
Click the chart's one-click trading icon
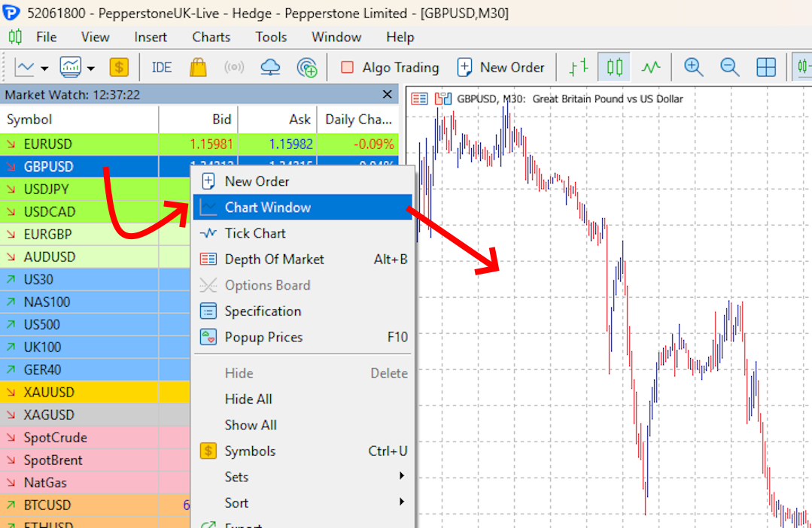[442, 99]
